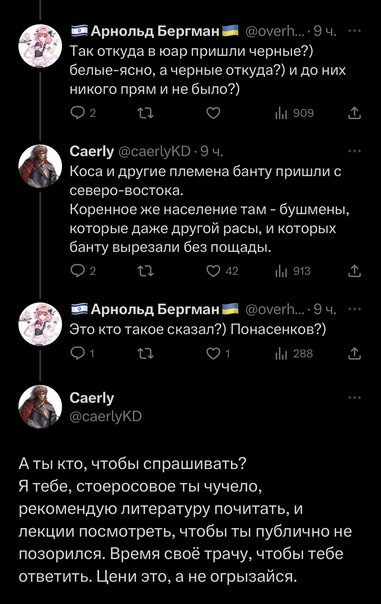The image size is (381, 604).
Task: Open Арнольд Бергман profile name on first tweet
Action: click(155, 31)
